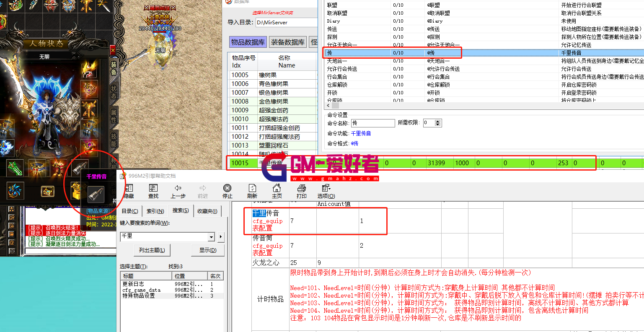Image resolution: width=644 pixels, height=332 pixels.
Task: Open the 技能 side tab in character panel
Action: 114,140
